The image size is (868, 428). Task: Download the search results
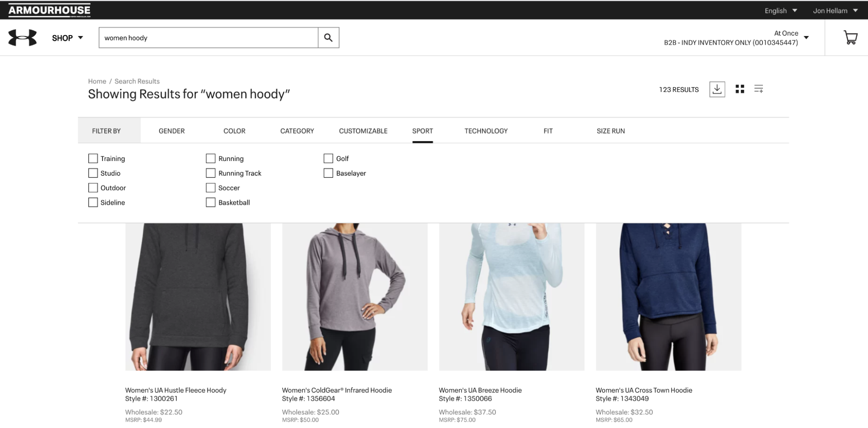717,89
